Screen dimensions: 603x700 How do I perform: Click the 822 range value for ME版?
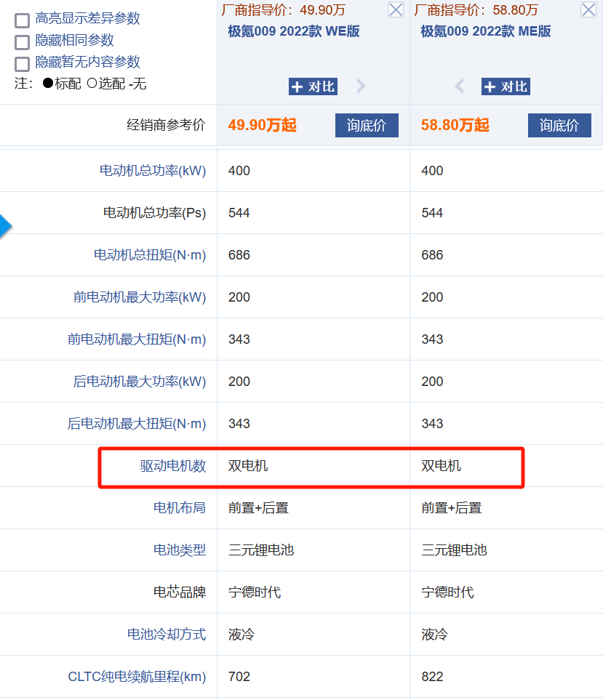432,676
